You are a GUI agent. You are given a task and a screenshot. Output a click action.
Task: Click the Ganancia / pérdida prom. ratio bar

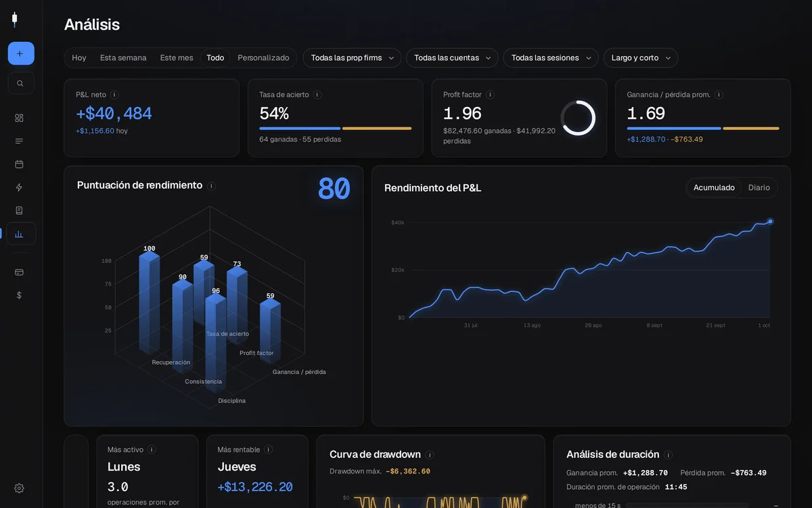coord(703,128)
